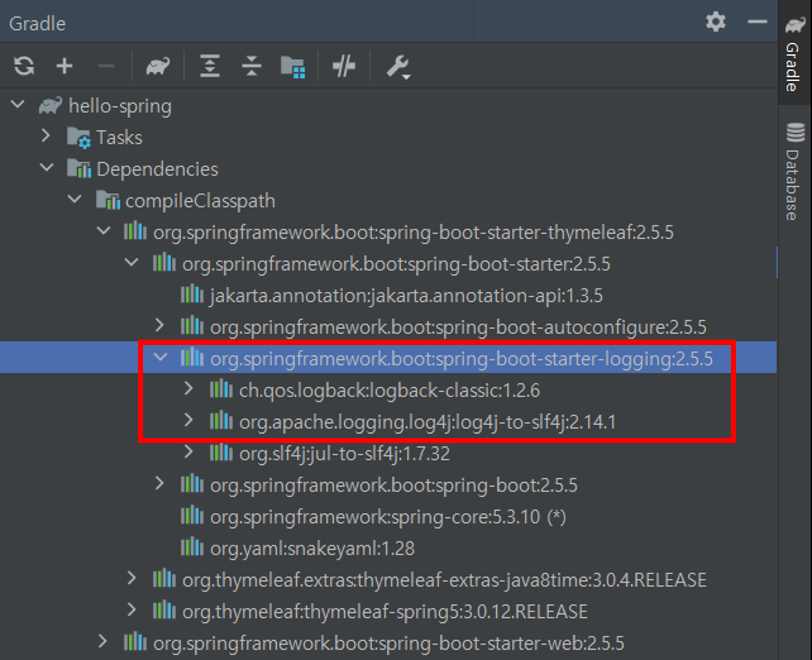Click the Reload All Gradle Projects icon
Viewport: 812px width, 660px height.
24,66
